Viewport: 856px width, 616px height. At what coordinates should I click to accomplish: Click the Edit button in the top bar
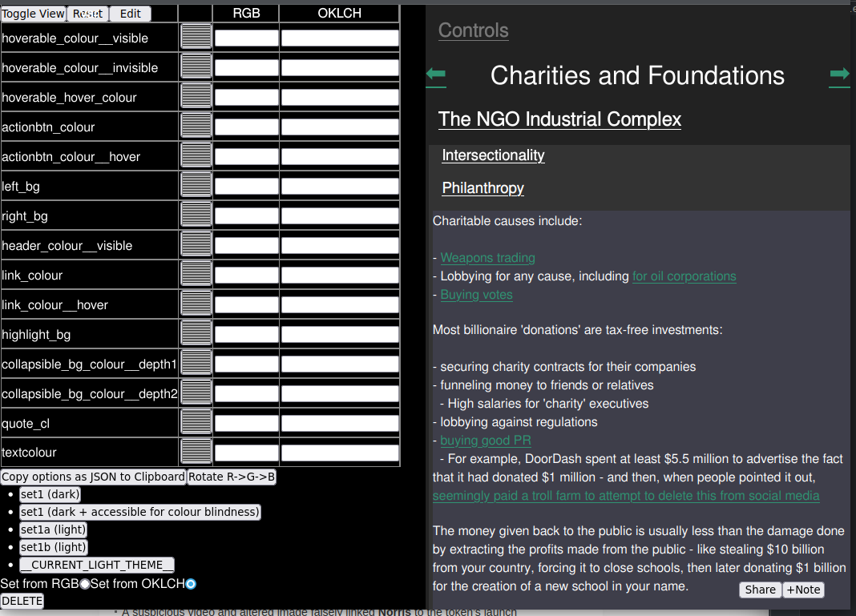pos(130,14)
